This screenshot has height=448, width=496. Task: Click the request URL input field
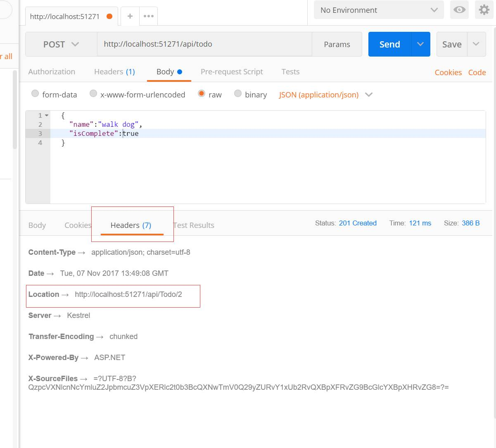point(204,44)
